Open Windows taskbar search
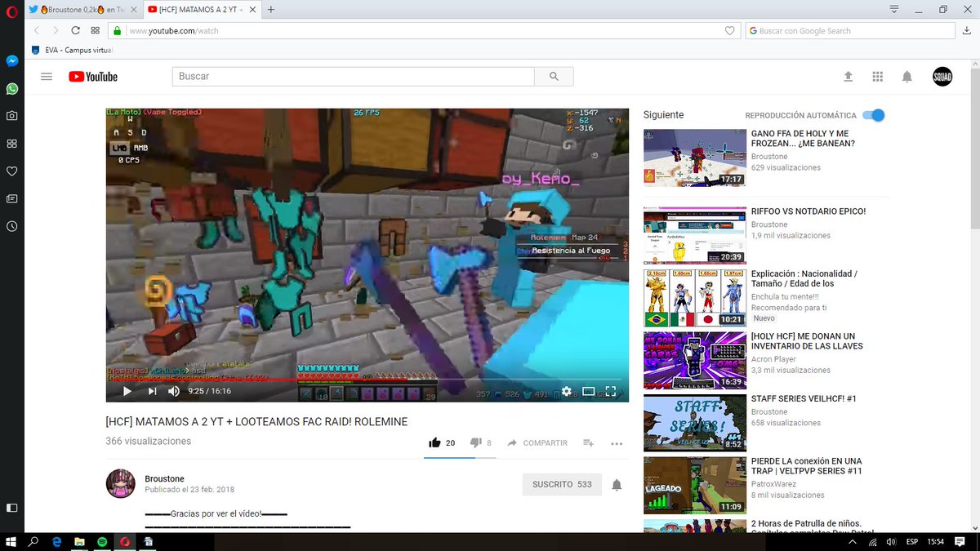 coord(34,541)
